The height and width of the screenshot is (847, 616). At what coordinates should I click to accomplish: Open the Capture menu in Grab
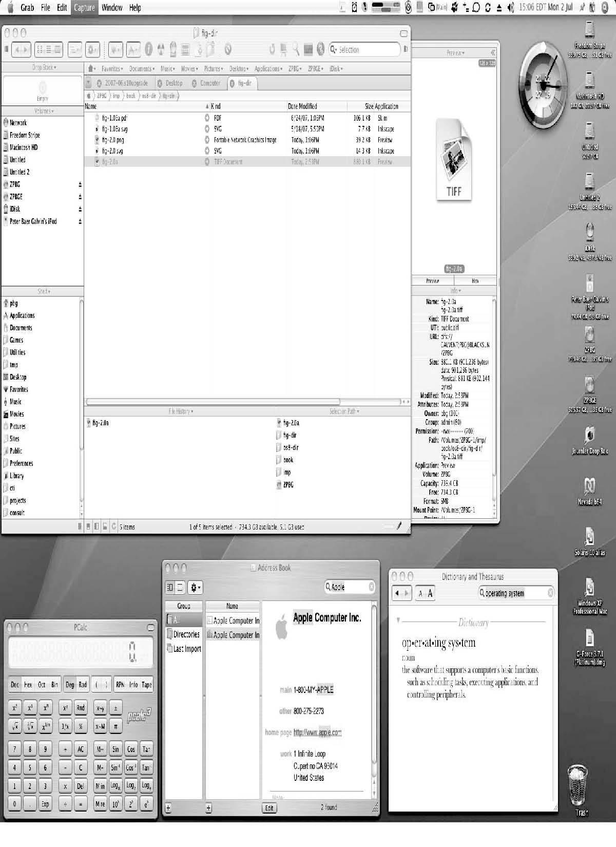point(84,7)
